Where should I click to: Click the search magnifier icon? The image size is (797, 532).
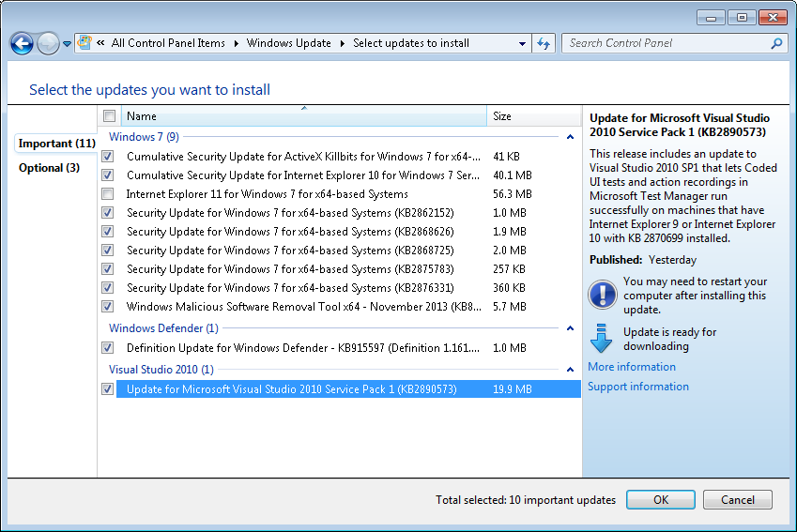point(776,44)
